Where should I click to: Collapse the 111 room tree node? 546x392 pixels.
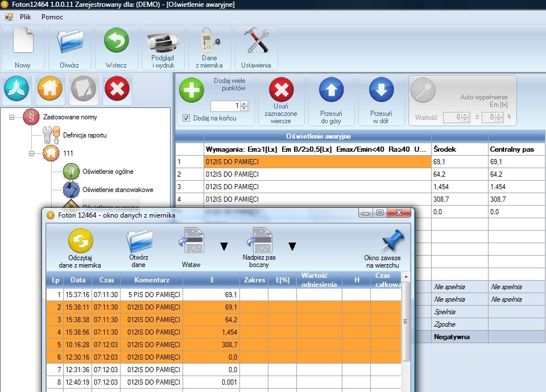tap(31, 153)
